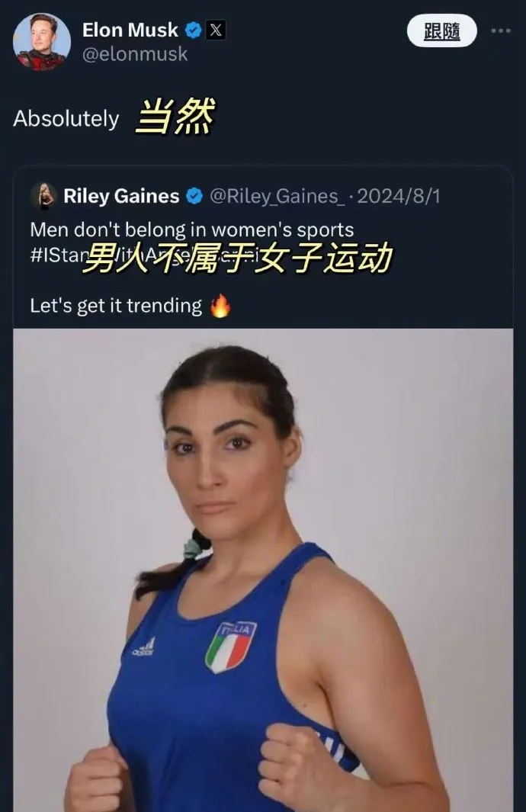Click the X affiliation badge beside Elon Musk's name

(216, 30)
